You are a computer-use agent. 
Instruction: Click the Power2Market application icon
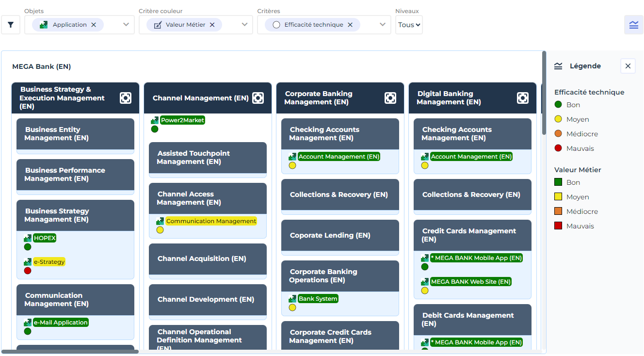tap(155, 120)
